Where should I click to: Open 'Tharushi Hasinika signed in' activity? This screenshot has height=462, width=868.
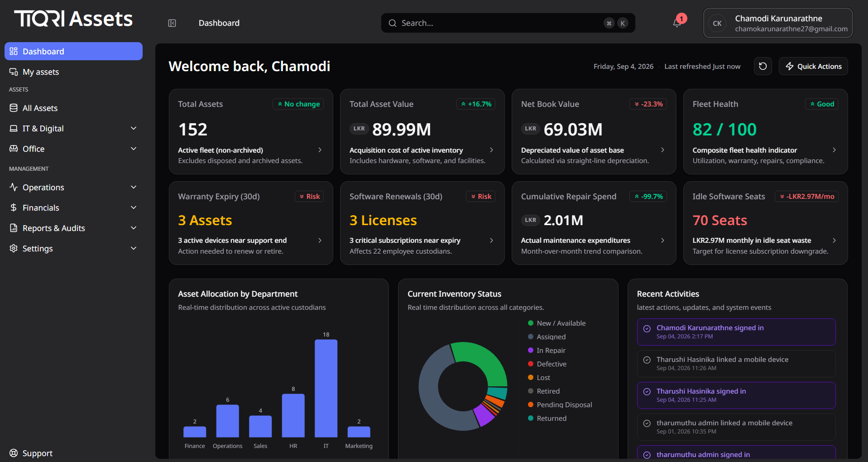736,395
